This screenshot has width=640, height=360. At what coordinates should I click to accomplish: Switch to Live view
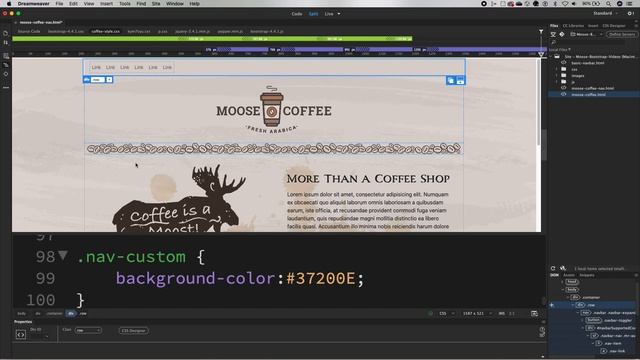click(x=329, y=14)
